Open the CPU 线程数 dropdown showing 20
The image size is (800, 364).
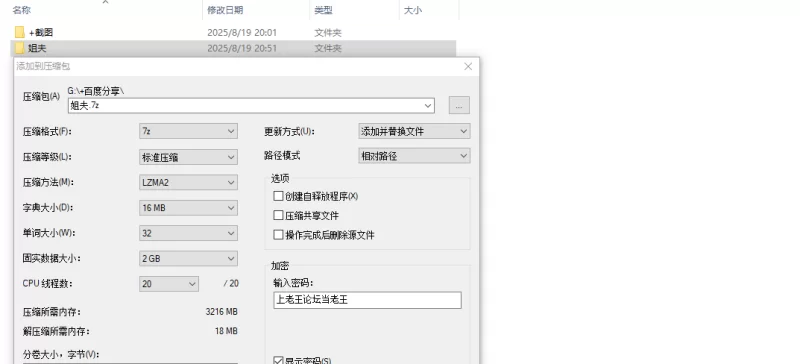tap(169, 284)
